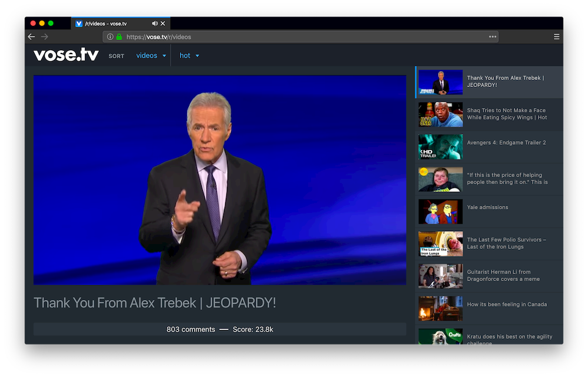Viewport: 588px width, 377px height.
Task: Select the Canada fireplace video thumbnail
Action: tap(440, 308)
